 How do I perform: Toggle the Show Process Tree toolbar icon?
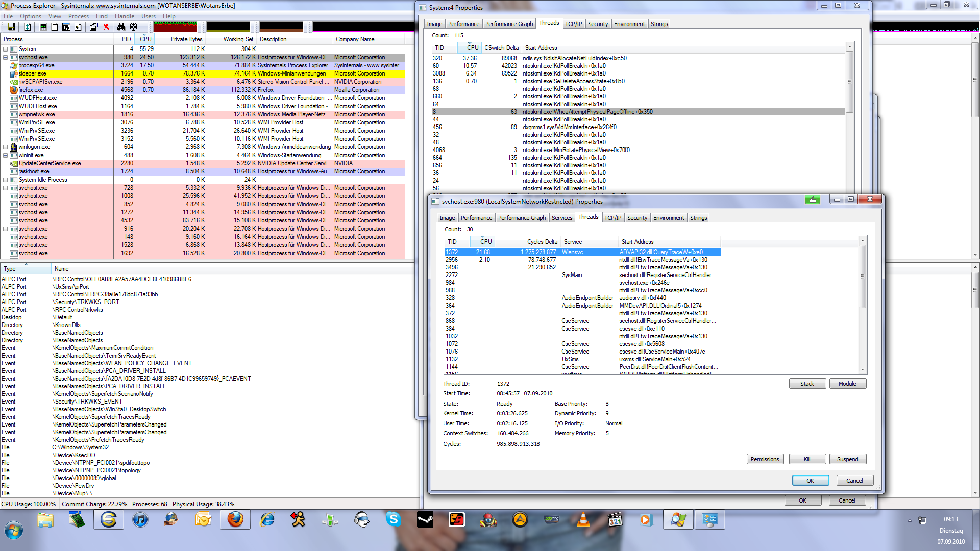pos(55,27)
